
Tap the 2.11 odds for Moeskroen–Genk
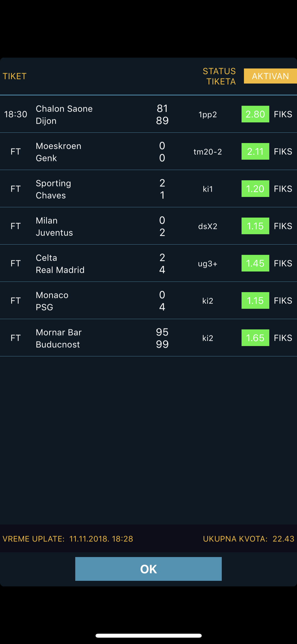[x=255, y=151]
